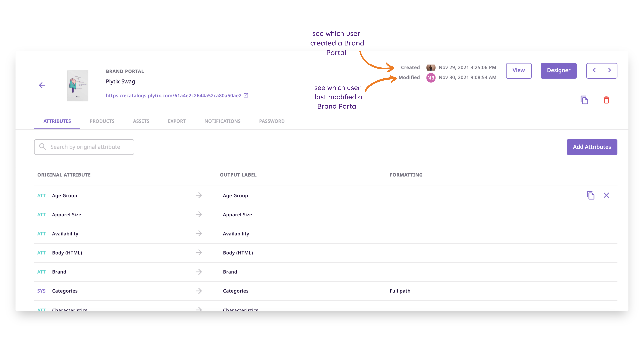This screenshot has height=362, width=644.
Task: Click the arrow icon in the Availability row
Action: click(199, 233)
